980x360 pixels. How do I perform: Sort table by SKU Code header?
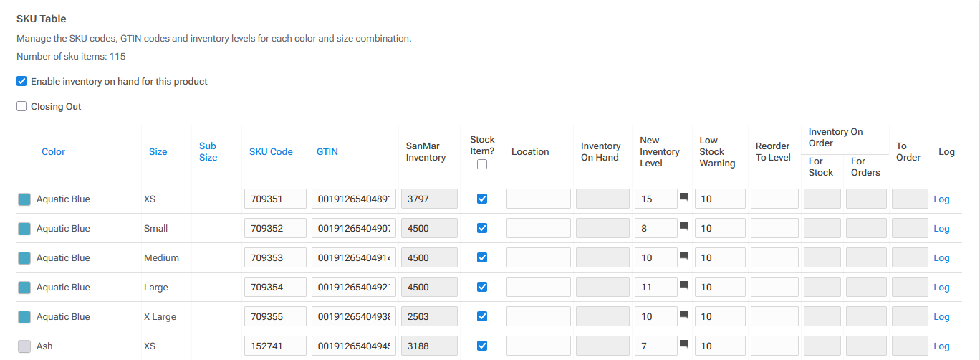pyautogui.click(x=271, y=152)
